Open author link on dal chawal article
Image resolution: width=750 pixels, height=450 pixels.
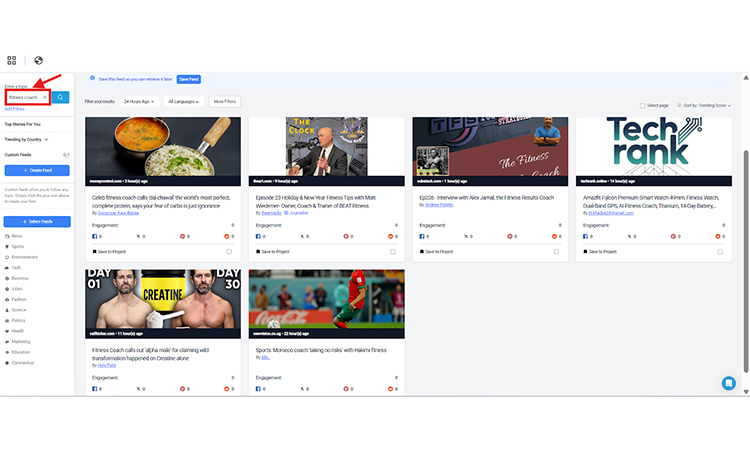click(118, 213)
